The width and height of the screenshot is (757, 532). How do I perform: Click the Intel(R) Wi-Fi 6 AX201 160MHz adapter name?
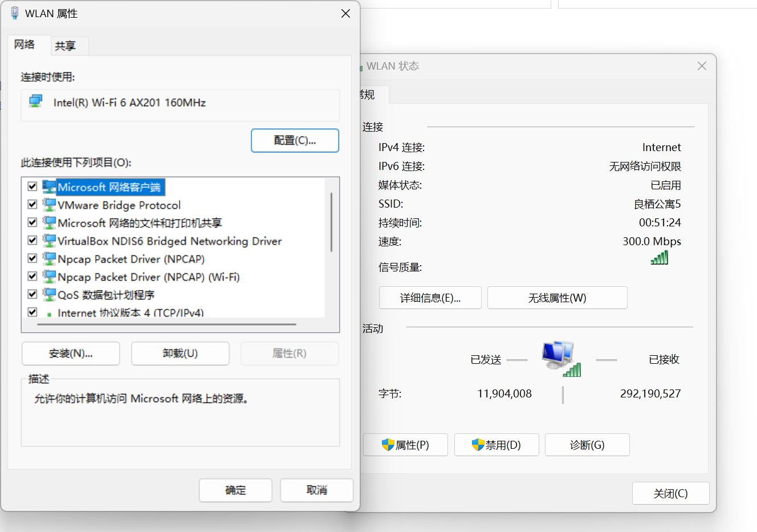tap(129, 103)
